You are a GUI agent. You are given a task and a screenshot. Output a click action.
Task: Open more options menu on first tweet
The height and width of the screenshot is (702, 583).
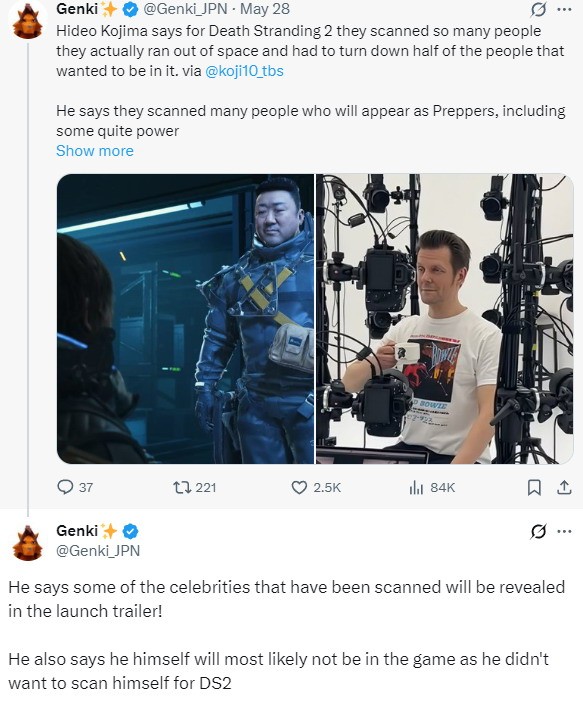(x=564, y=9)
